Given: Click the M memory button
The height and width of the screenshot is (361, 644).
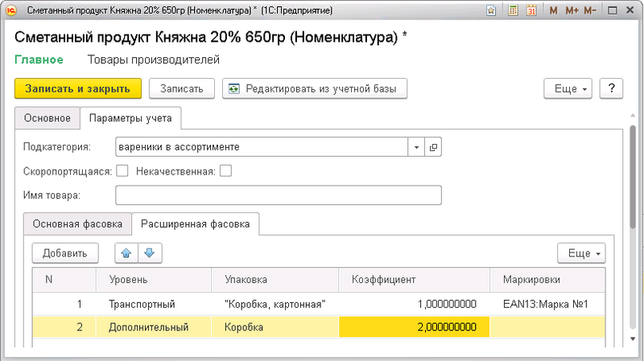Looking at the screenshot, I should pos(553,10).
